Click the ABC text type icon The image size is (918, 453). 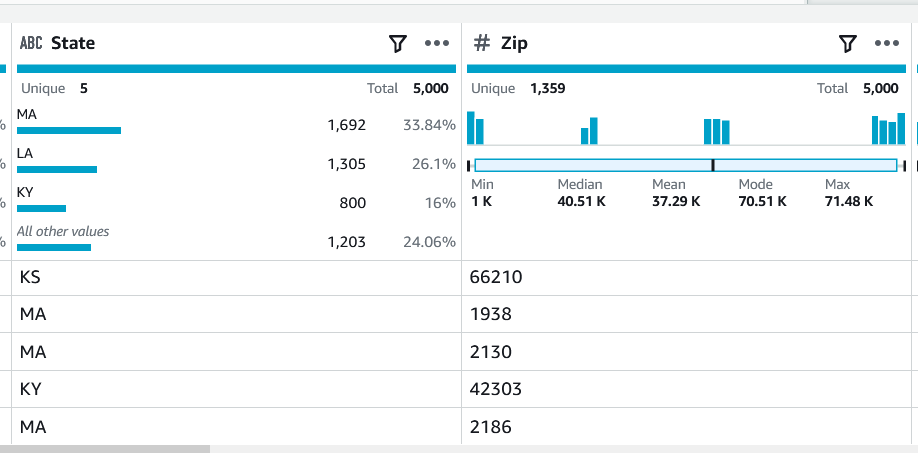point(32,44)
